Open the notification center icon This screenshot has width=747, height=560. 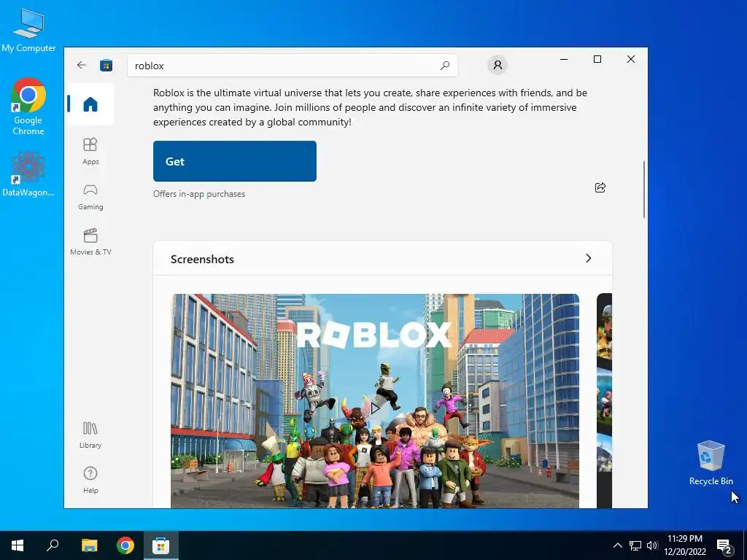pos(724,546)
